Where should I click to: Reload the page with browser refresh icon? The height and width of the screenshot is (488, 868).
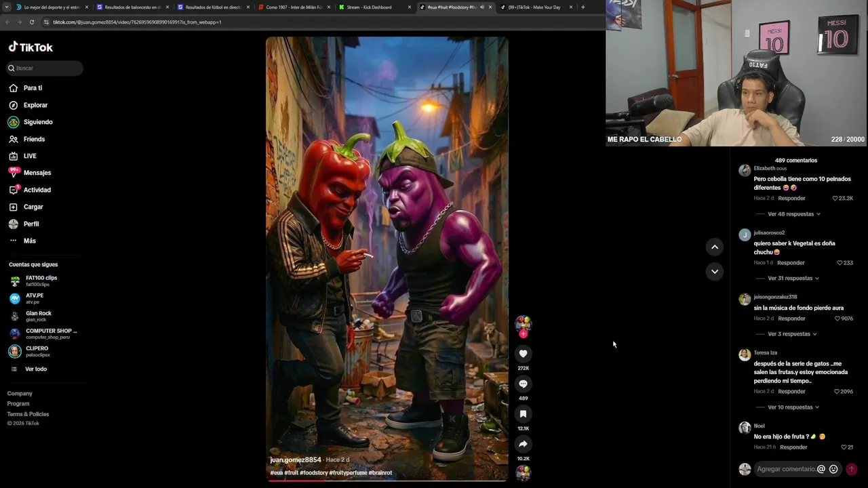click(31, 22)
